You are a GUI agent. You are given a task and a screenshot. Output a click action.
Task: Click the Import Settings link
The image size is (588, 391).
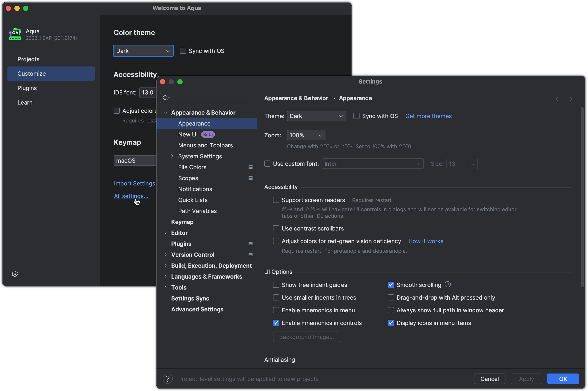point(135,183)
